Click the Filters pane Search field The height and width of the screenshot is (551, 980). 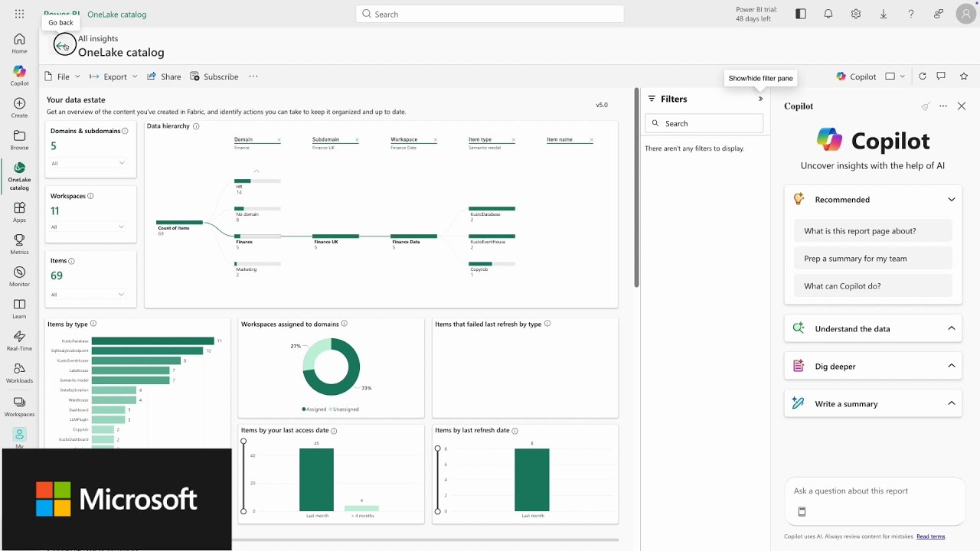click(x=704, y=123)
